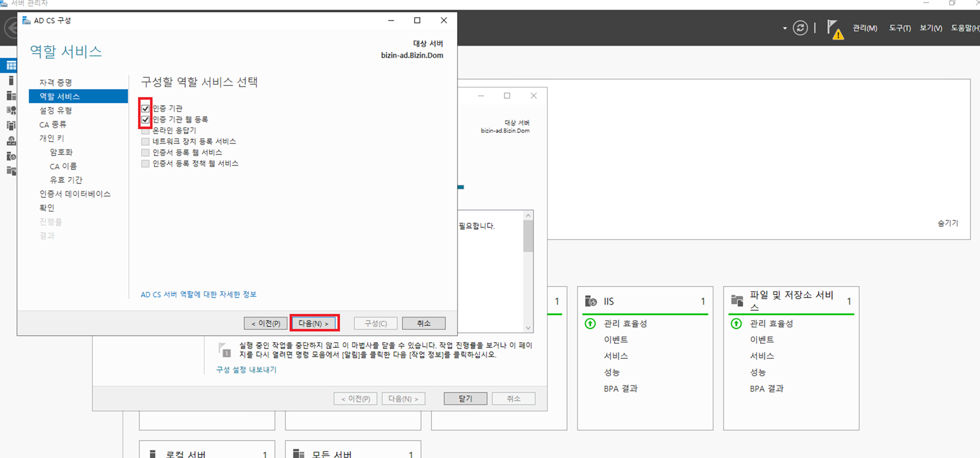The image size is (980, 458).
Task: Go to the 유효 기간 wizard step
Action: [66, 180]
